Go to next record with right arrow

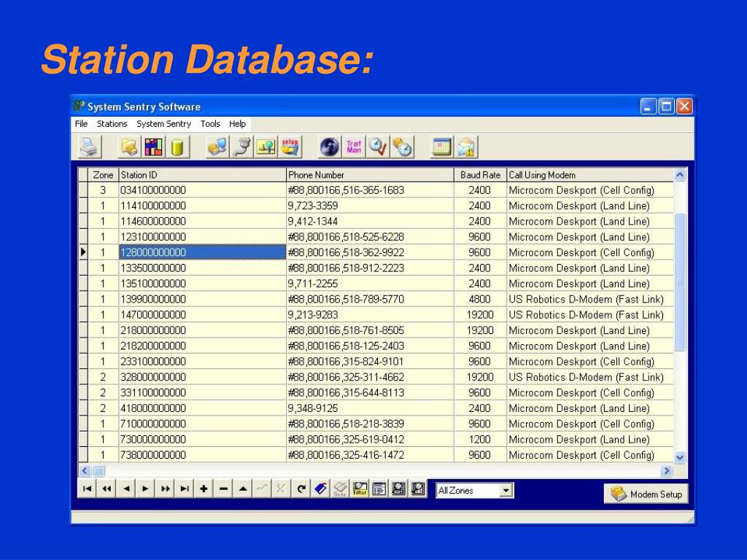pyautogui.click(x=146, y=489)
